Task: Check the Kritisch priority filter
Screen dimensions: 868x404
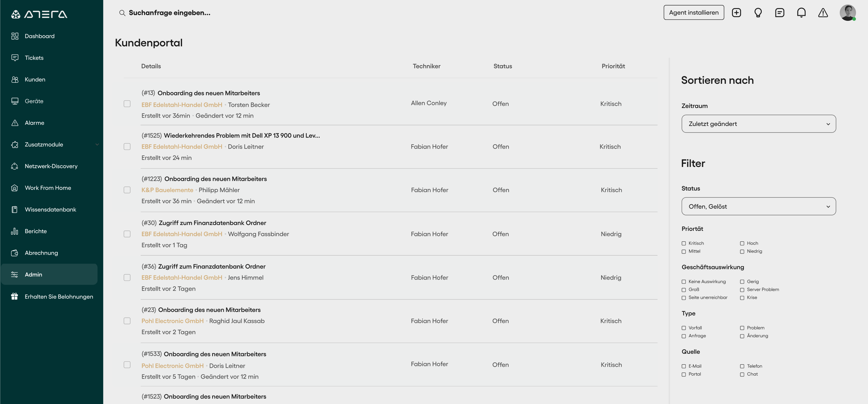Action: click(x=684, y=243)
